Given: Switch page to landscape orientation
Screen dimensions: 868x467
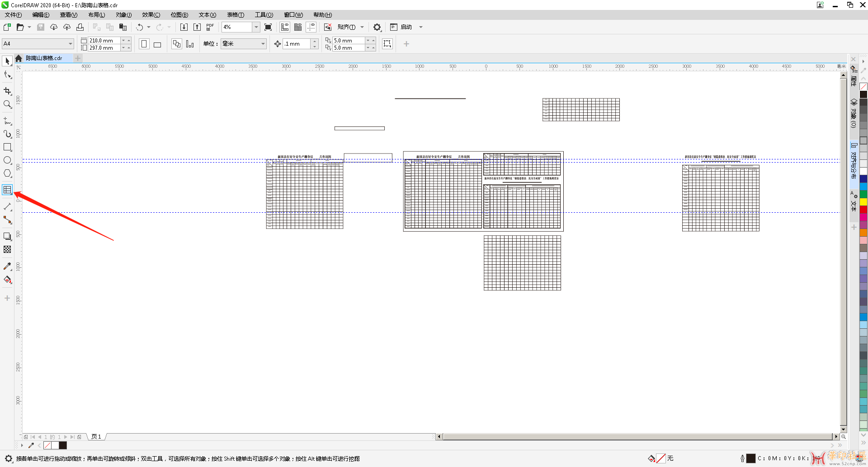Looking at the screenshot, I should coord(157,44).
